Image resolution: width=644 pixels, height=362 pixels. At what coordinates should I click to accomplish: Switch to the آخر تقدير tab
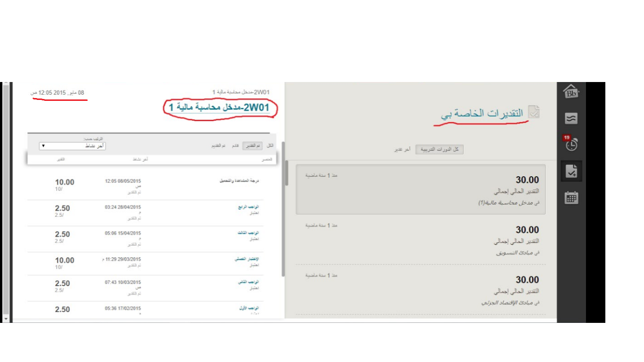(403, 149)
